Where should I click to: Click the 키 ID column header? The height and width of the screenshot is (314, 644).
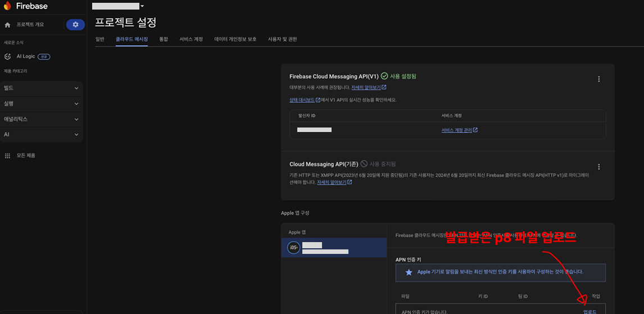(x=483, y=297)
